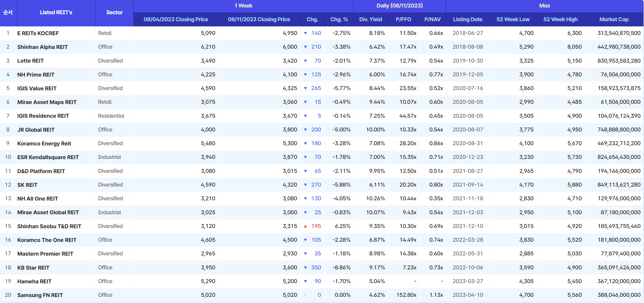Click the Div. Yield column header
Viewport: 644px width, 303px height.
(x=370, y=19)
